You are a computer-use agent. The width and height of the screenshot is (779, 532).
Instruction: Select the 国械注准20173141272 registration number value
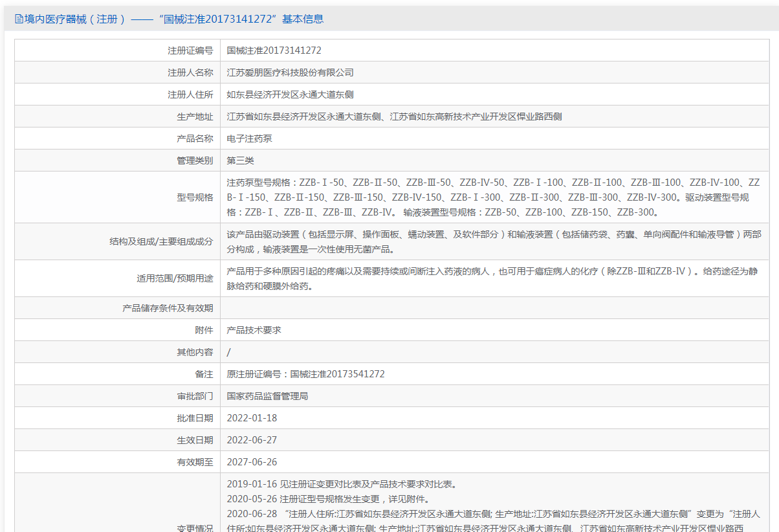click(274, 50)
